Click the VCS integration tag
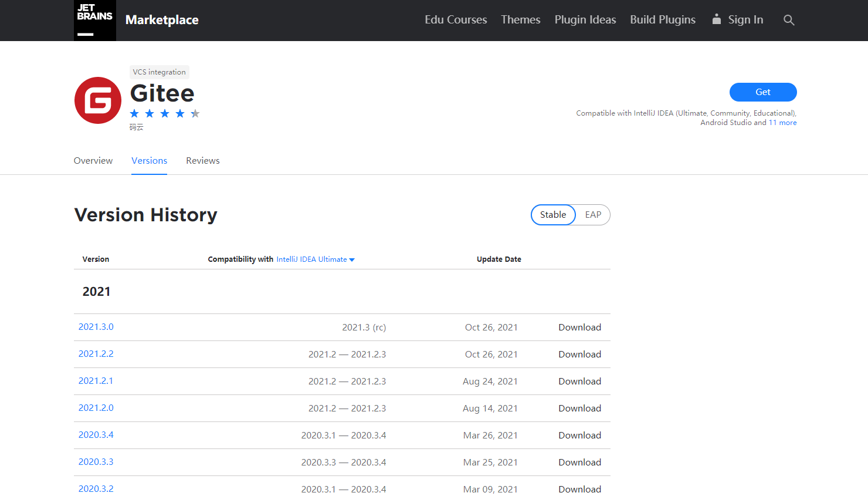 [x=159, y=72]
